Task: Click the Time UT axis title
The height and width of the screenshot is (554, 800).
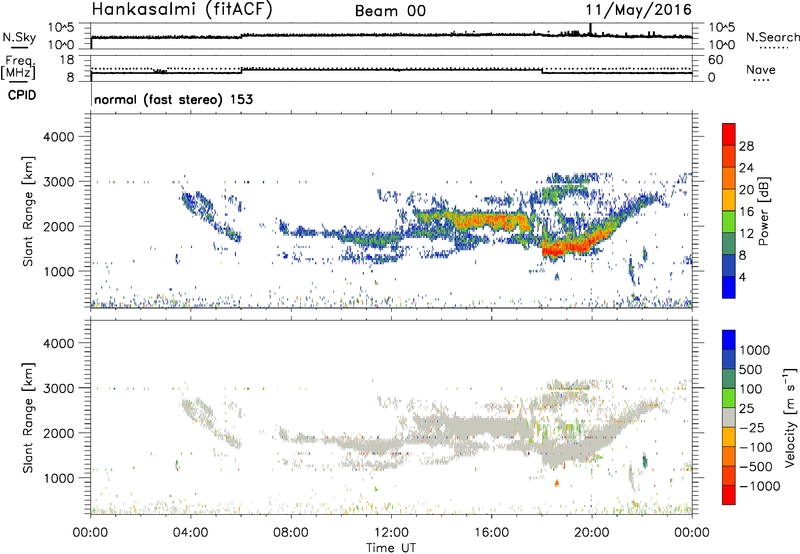Action: [x=391, y=548]
